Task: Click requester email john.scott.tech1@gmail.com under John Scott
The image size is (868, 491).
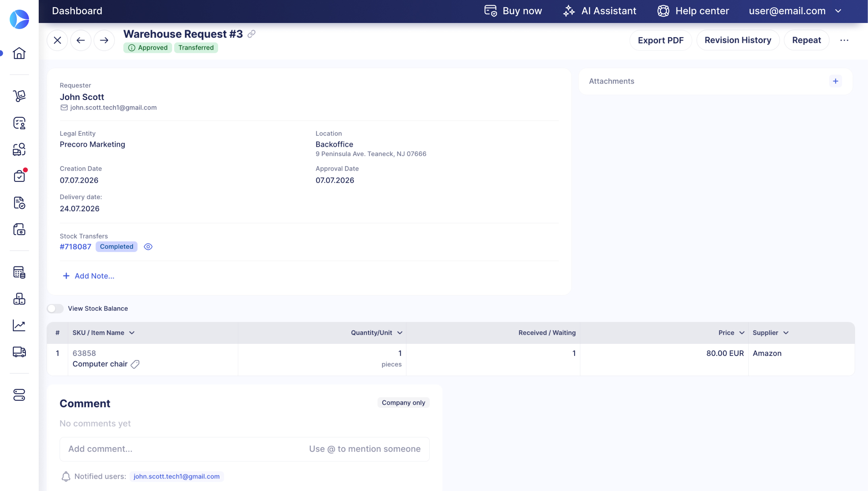Action: (113, 108)
